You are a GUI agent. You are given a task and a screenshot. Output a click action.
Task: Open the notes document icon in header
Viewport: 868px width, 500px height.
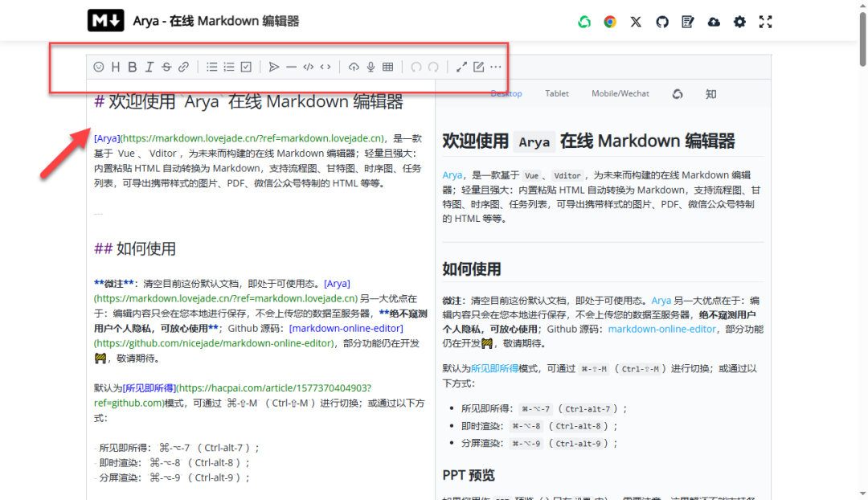[x=687, y=22]
